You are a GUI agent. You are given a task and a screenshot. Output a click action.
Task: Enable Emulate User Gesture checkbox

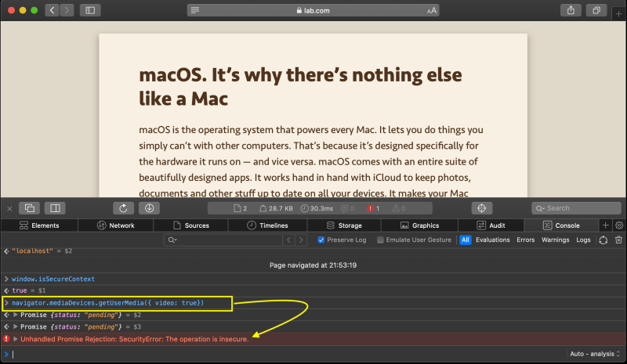380,240
